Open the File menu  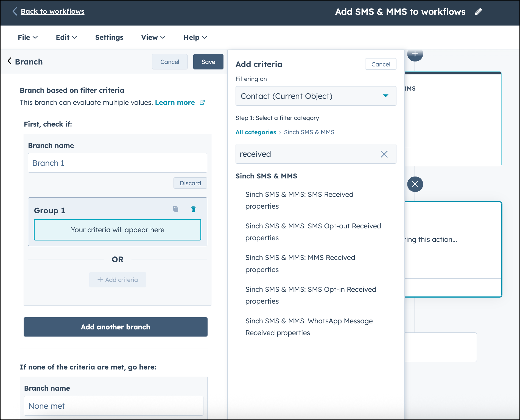point(27,37)
